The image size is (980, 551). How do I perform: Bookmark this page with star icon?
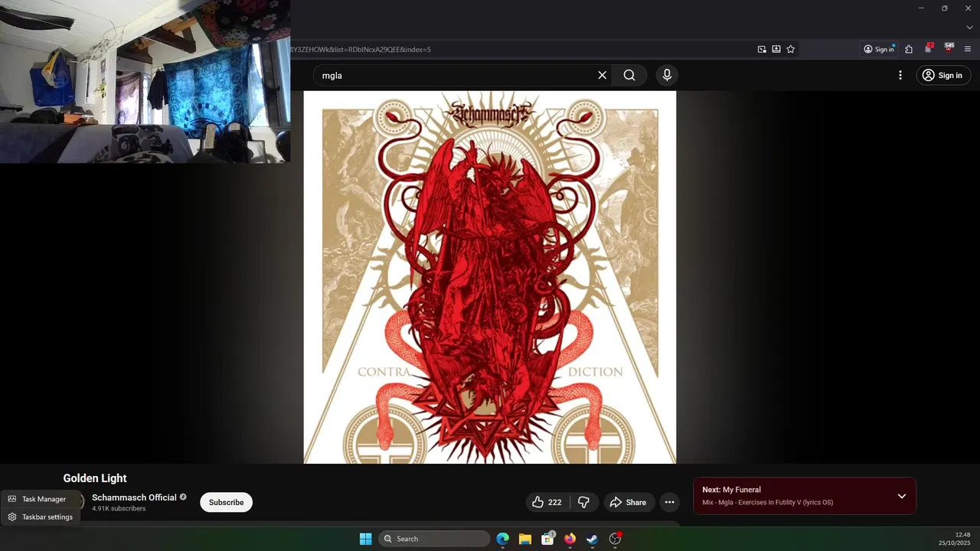tap(791, 49)
